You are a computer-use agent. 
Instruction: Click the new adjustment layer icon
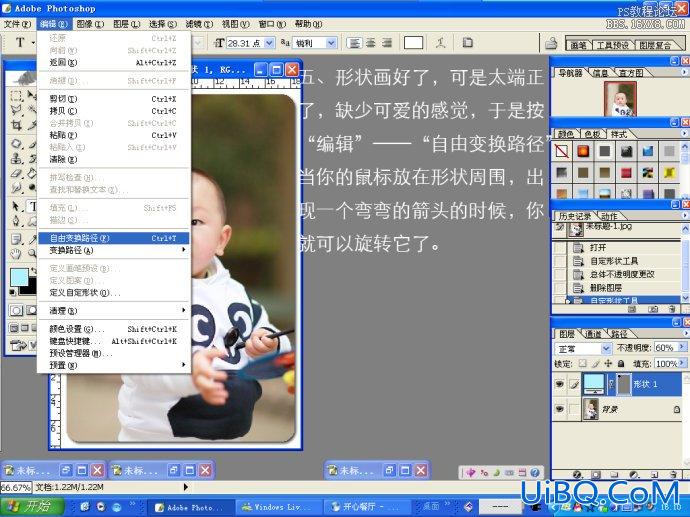point(634,474)
